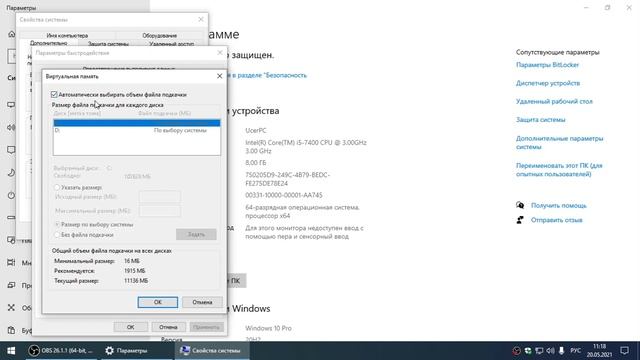Select highlighted drive row in list
The width and height of the screenshot is (640, 360).
click(137, 123)
